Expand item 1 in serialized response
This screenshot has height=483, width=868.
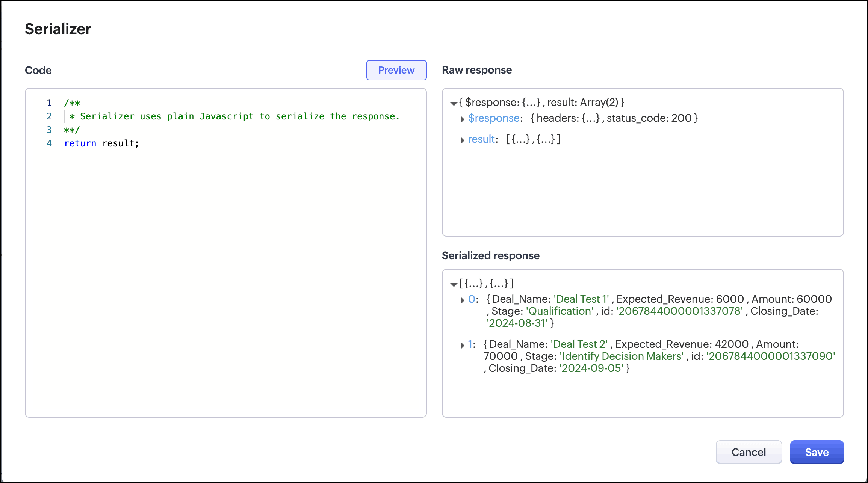[x=462, y=345]
